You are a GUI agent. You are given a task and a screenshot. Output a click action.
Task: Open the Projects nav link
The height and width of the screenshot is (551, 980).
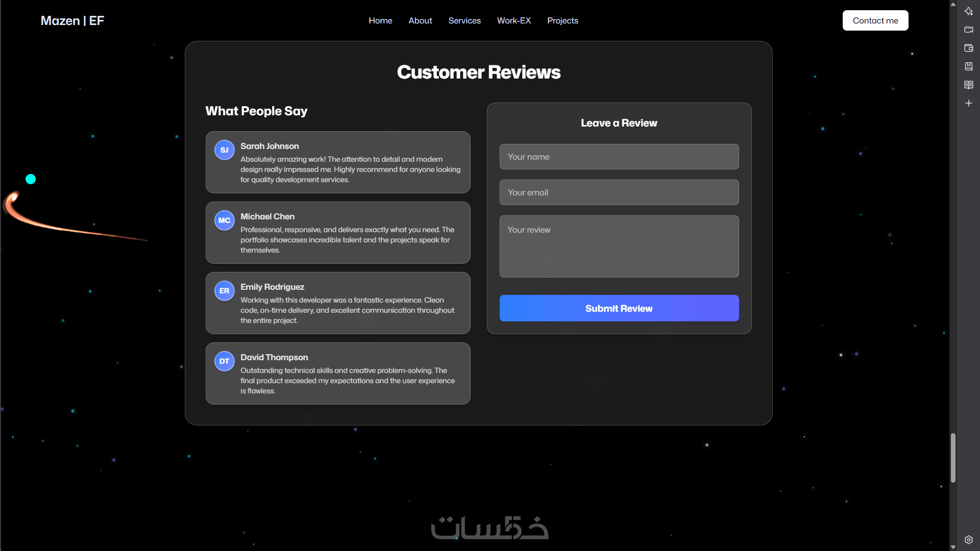(562, 20)
